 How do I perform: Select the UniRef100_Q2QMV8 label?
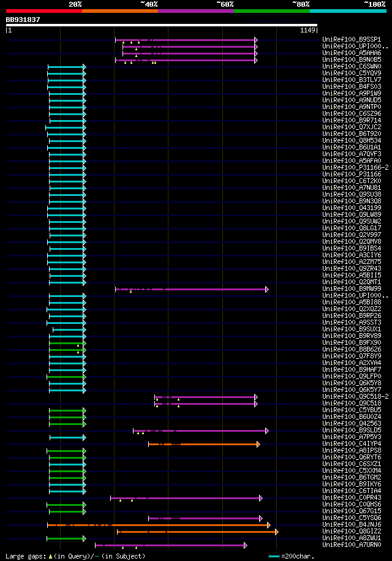(352, 242)
